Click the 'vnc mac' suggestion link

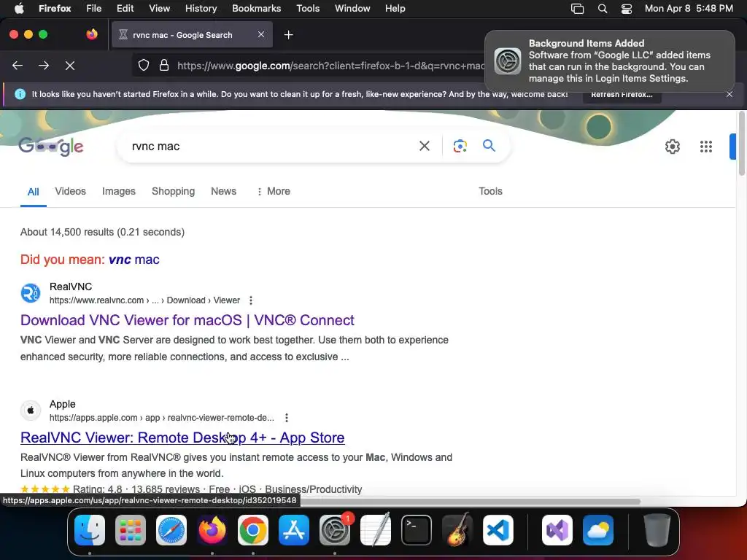pos(134,260)
